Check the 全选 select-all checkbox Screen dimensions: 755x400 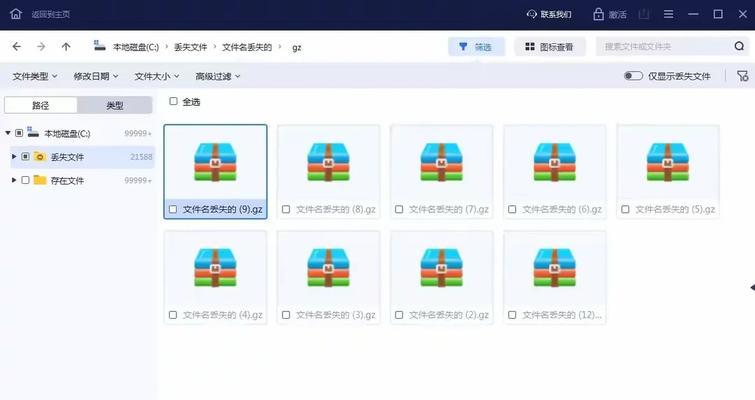click(173, 101)
